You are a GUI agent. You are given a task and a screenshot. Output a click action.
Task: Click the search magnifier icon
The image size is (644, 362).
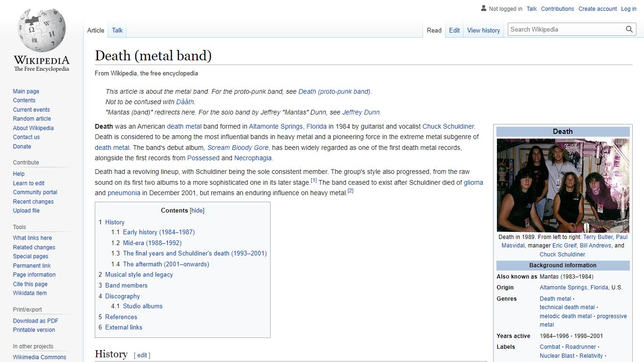pos(629,29)
